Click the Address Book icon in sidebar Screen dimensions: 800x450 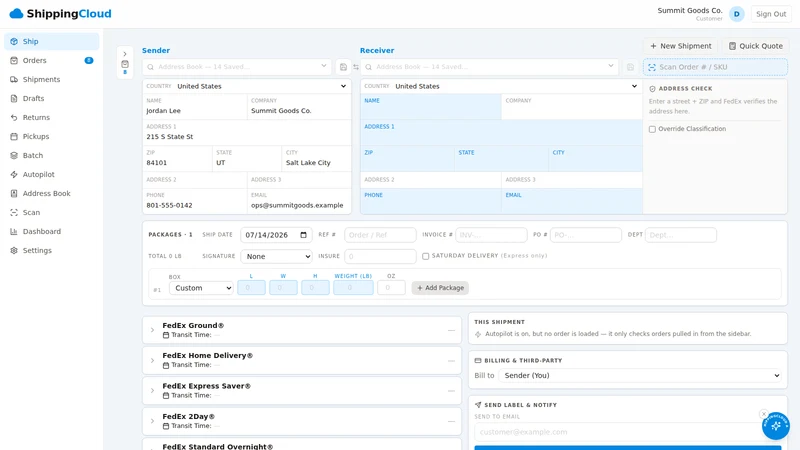pyautogui.click(x=14, y=193)
